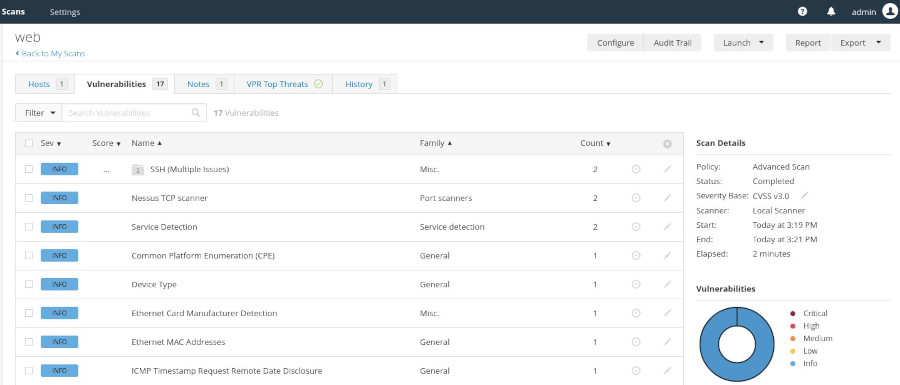Click pencil icon for Ethernet Card Manufacturer

point(667,313)
